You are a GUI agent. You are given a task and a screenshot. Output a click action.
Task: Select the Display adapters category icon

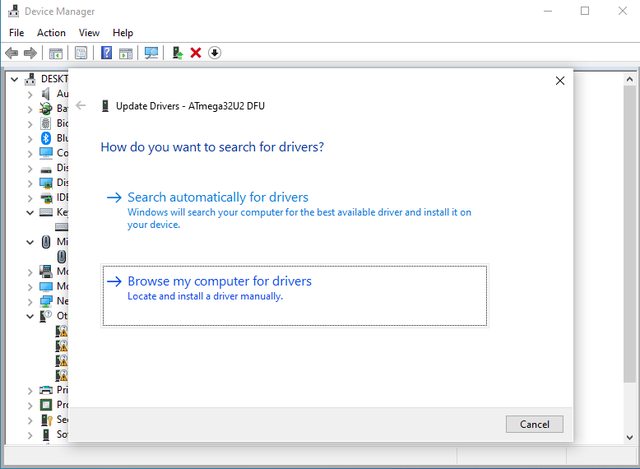pos(46,183)
